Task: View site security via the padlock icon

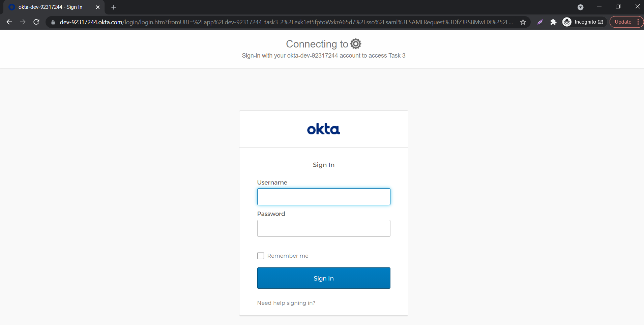Action: coord(53,22)
